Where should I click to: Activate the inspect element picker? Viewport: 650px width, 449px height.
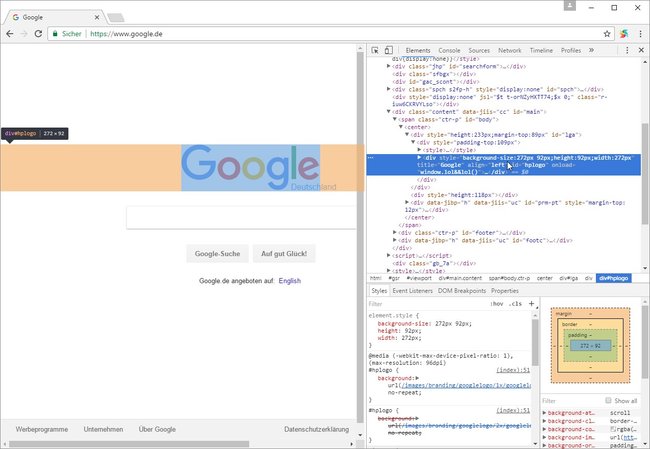[x=375, y=50]
